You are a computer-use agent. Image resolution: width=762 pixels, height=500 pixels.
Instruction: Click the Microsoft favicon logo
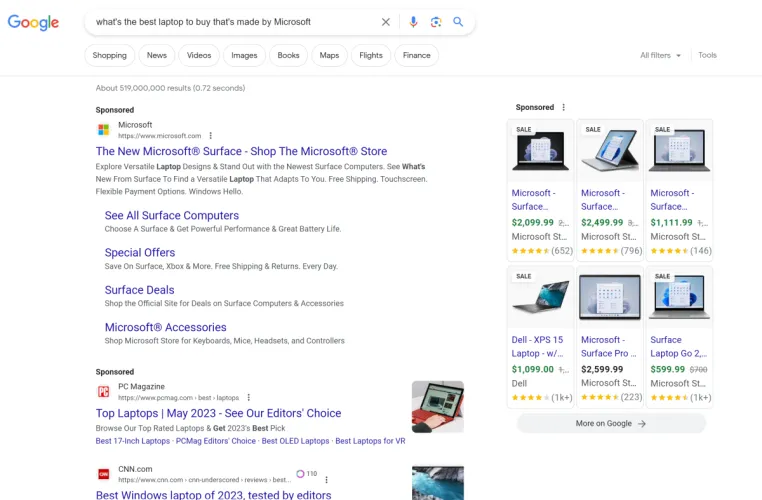pyautogui.click(x=103, y=130)
